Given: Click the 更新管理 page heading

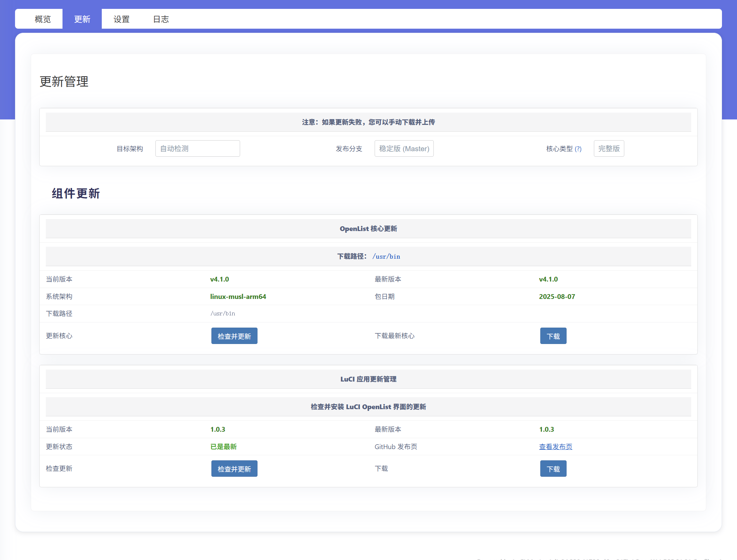Looking at the screenshot, I should pyautogui.click(x=64, y=82).
